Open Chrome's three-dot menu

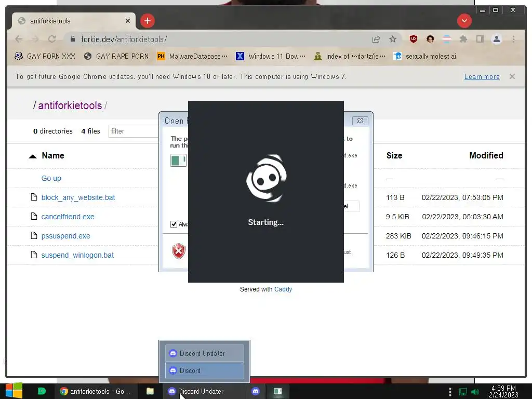[513, 39]
